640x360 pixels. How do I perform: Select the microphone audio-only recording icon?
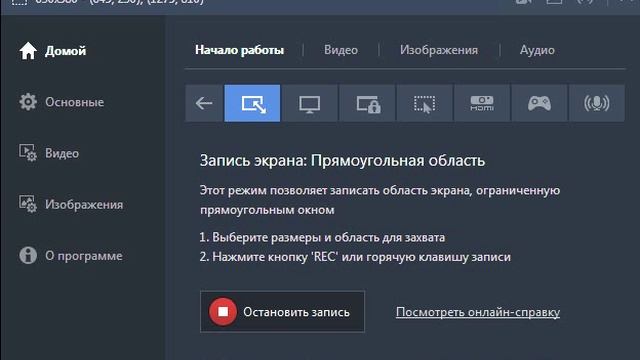click(597, 103)
